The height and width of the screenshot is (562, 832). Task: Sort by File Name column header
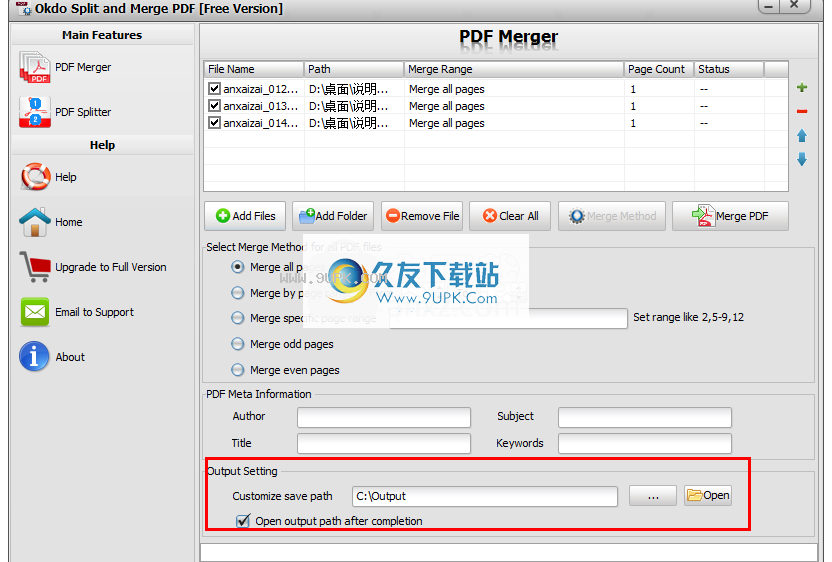point(254,69)
